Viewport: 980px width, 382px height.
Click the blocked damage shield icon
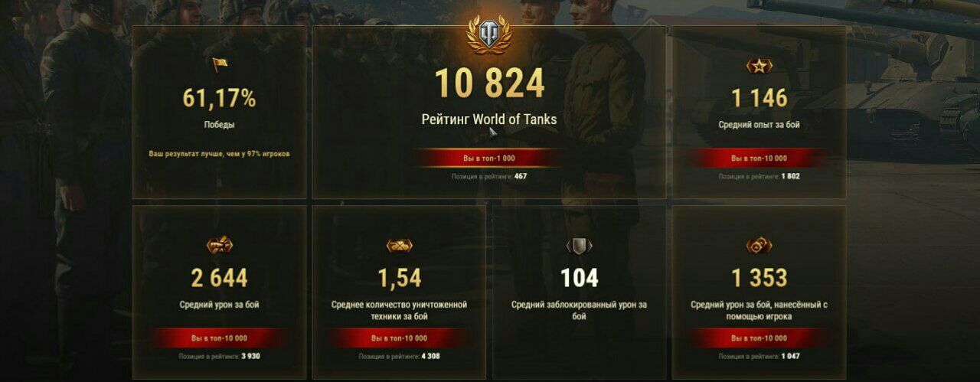coord(579,245)
